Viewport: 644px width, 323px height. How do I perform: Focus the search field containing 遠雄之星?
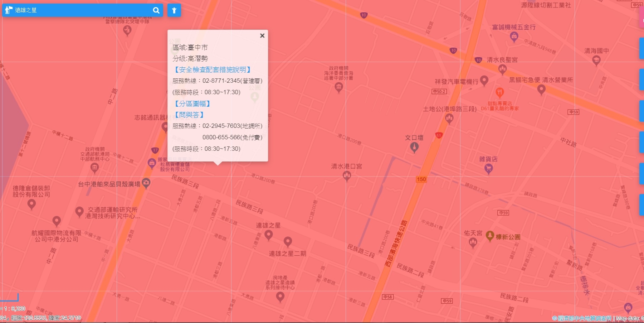(82, 10)
